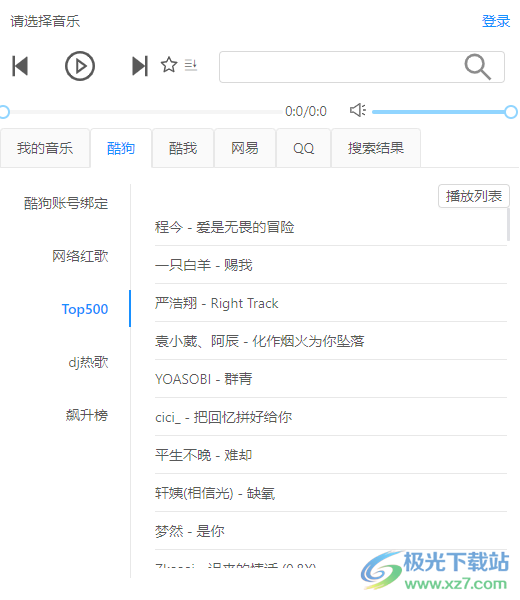Open the 我的音乐 tab
This screenshot has width=520, height=600.
[45, 148]
